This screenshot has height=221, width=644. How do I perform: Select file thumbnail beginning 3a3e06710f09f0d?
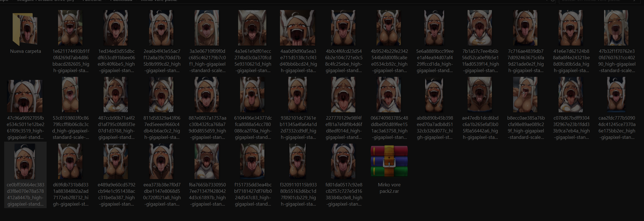pos(207,28)
